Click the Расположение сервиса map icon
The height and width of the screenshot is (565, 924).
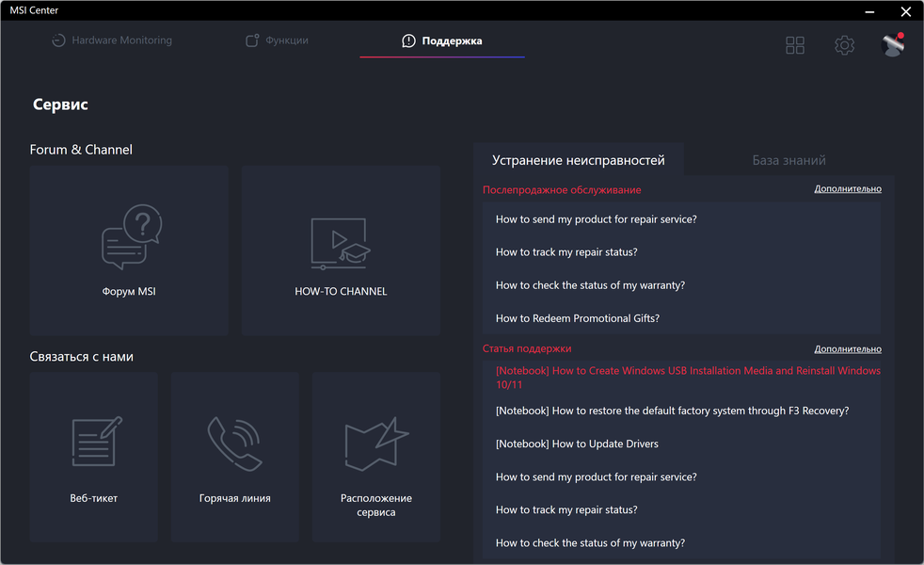click(376, 444)
